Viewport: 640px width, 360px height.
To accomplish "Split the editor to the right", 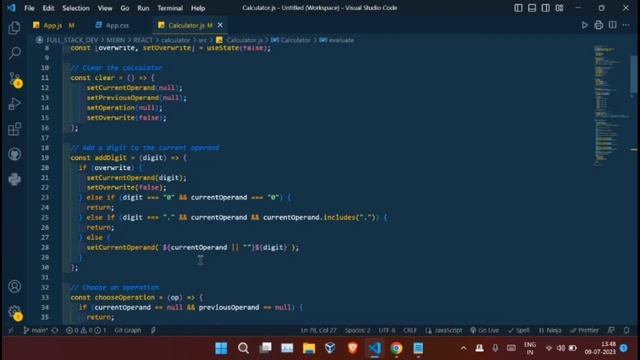I will click(x=612, y=25).
